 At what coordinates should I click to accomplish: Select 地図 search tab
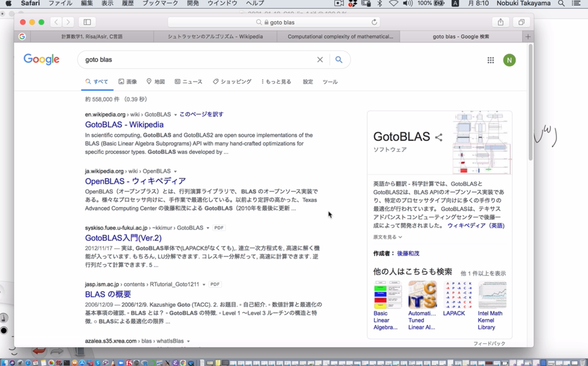point(156,82)
